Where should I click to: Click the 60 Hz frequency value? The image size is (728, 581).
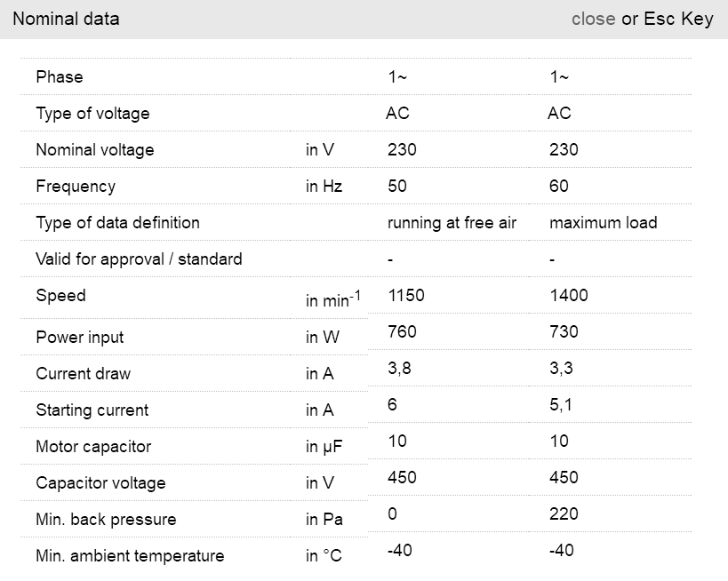tap(559, 187)
